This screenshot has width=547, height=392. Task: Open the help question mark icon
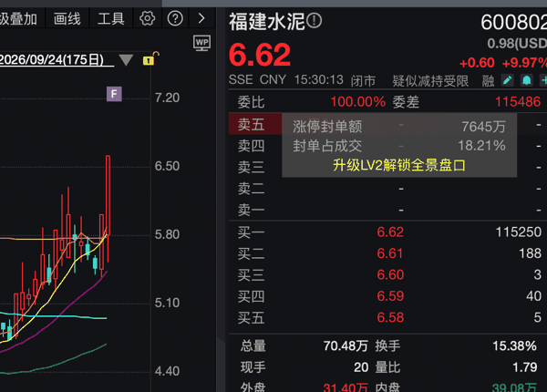point(175,18)
